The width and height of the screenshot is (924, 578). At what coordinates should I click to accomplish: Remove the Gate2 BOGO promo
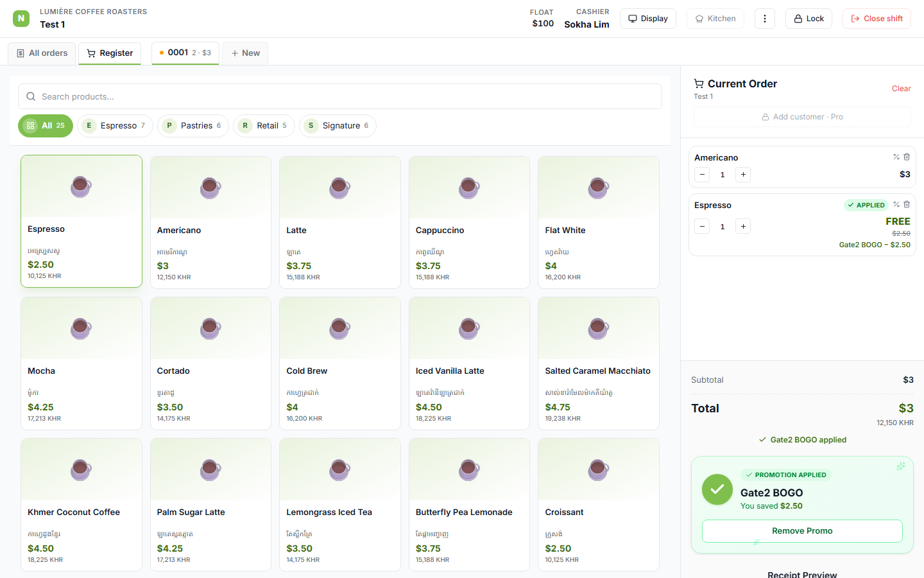[x=802, y=531]
